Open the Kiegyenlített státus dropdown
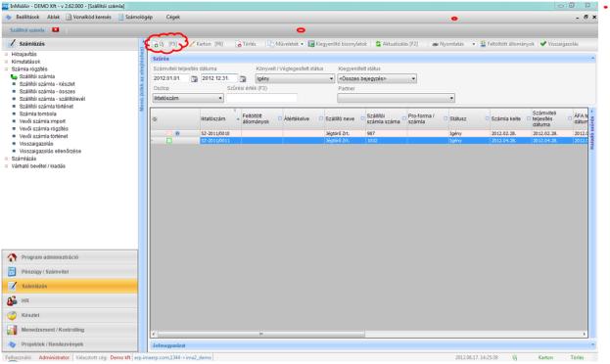The height and width of the screenshot is (364, 610). coord(377,78)
